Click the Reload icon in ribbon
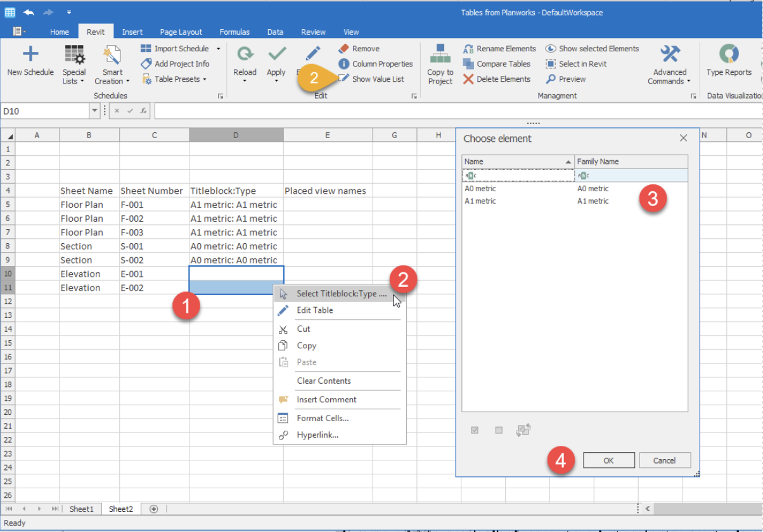The width and height of the screenshot is (763, 532). tap(245, 54)
